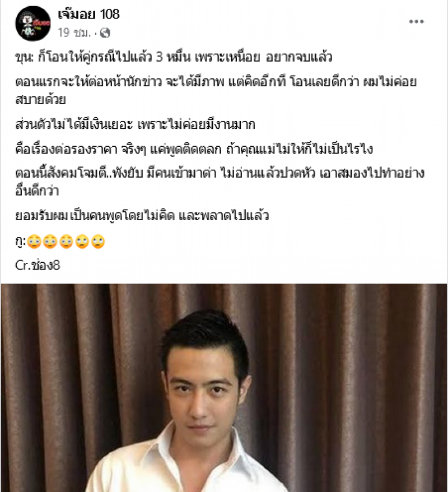Click the first flushed-face emoji after กู:
Viewport: 448px width, 492px height.
34,242
